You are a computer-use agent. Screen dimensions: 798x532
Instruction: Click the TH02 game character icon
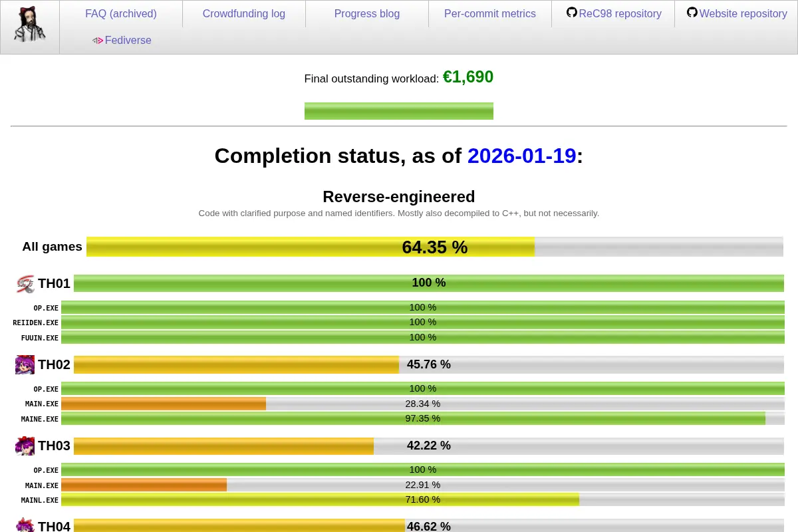(25, 364)
